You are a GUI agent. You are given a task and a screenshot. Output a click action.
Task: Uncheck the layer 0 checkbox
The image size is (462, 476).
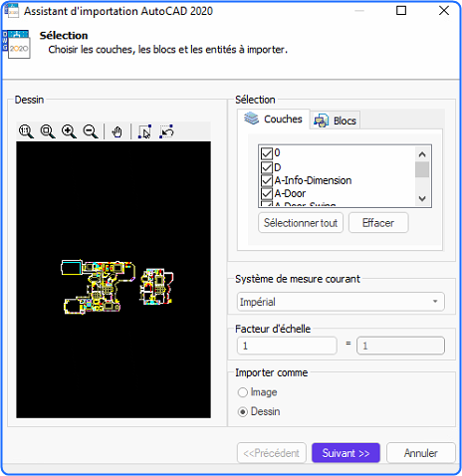coord(267,153)
